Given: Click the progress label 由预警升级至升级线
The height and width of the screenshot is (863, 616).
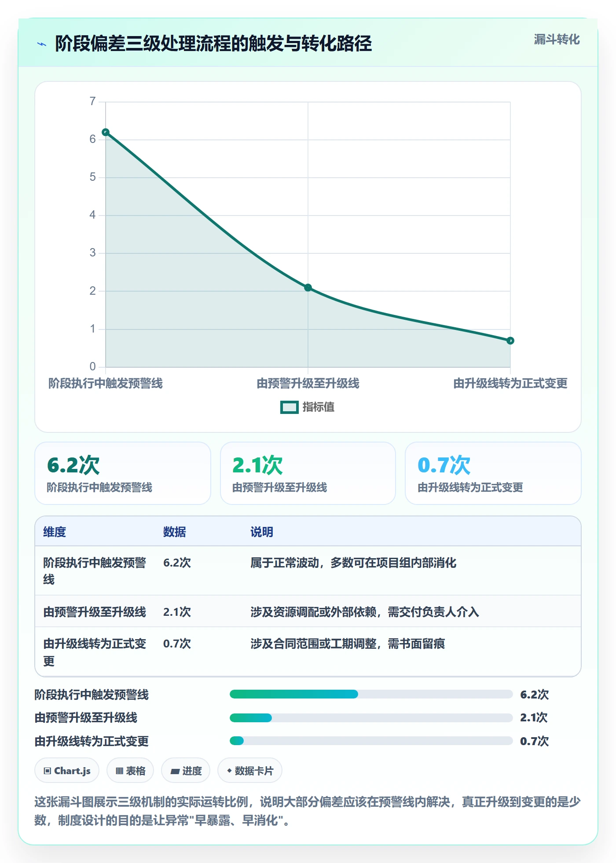Looking at the screenshot, I should coord(86,718).
